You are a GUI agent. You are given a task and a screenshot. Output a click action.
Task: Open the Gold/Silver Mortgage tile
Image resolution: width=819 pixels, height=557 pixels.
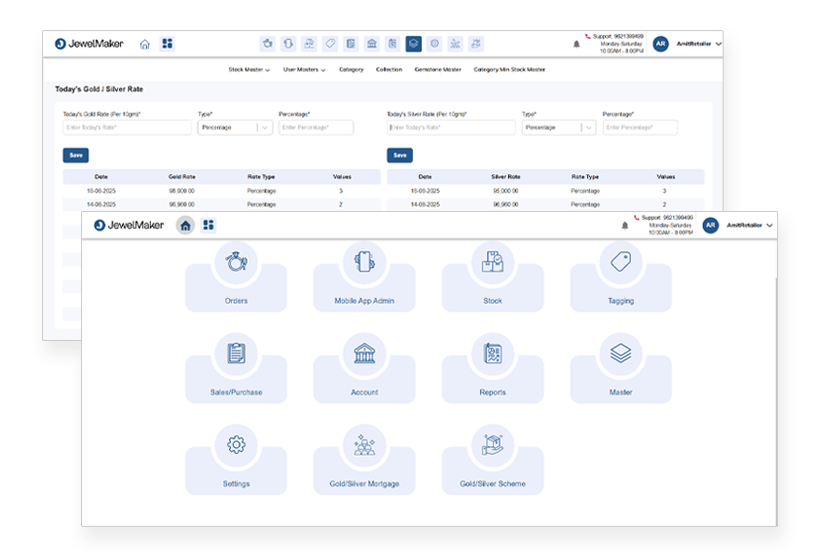click(x=365, y=460)
